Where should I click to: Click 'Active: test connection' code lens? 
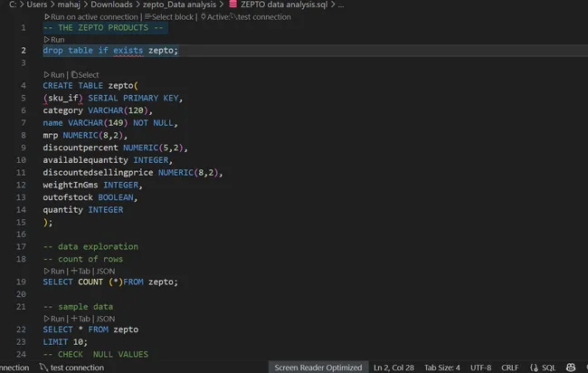pyautogui.click(x=246, y=17)
